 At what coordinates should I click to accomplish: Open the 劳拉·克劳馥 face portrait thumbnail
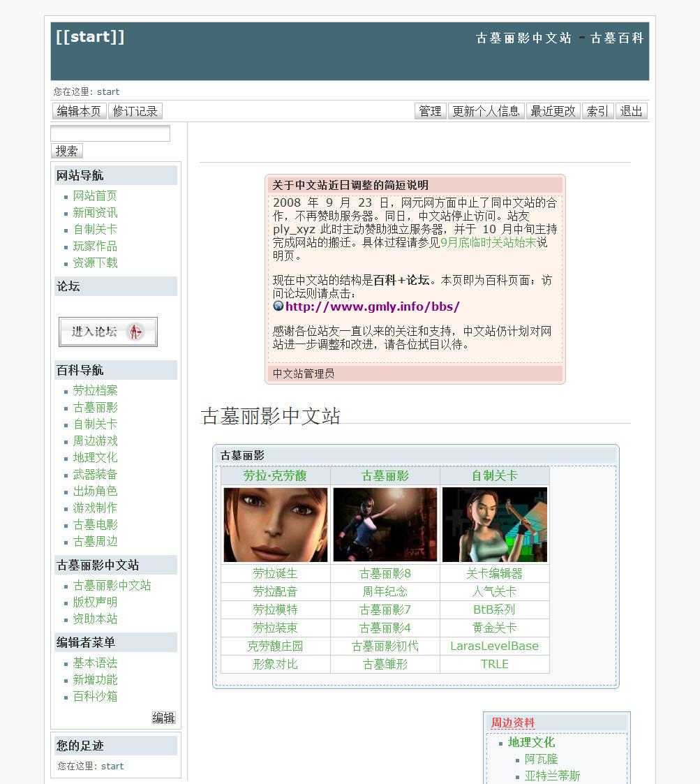coord(276,524)
